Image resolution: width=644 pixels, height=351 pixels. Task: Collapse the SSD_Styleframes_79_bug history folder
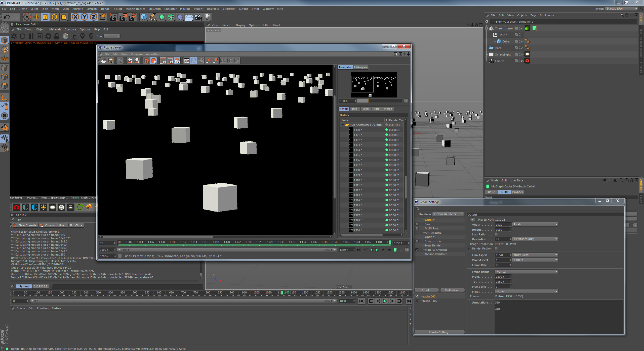(343, 125)
